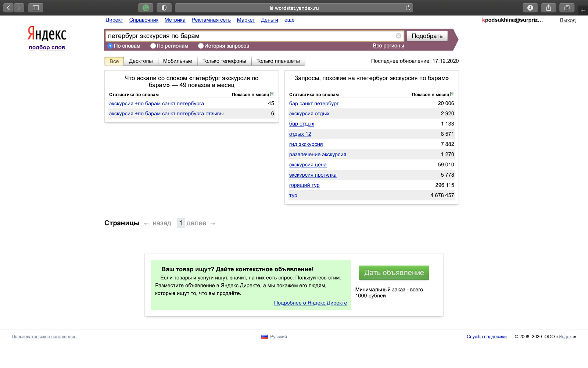The height and width of the screenshot is (368, 588).
Task: Clear the search query with the X icon
Action: 398,36
